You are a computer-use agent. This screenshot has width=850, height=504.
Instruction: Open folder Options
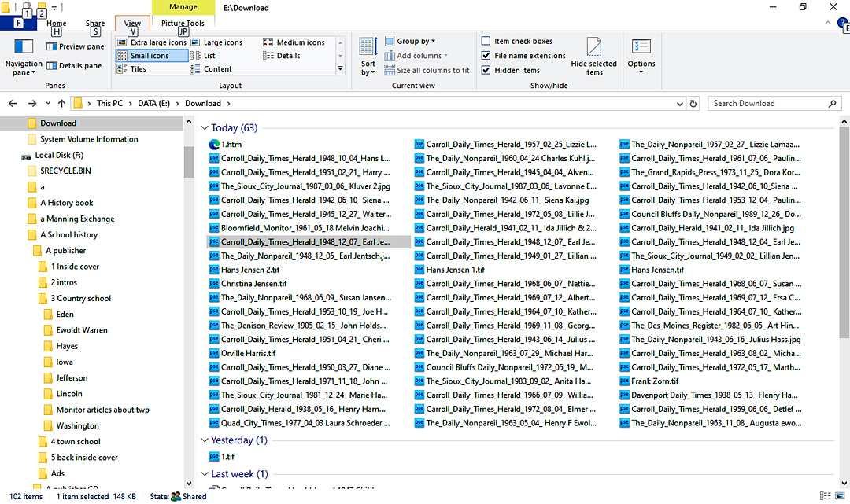[641, 57]
